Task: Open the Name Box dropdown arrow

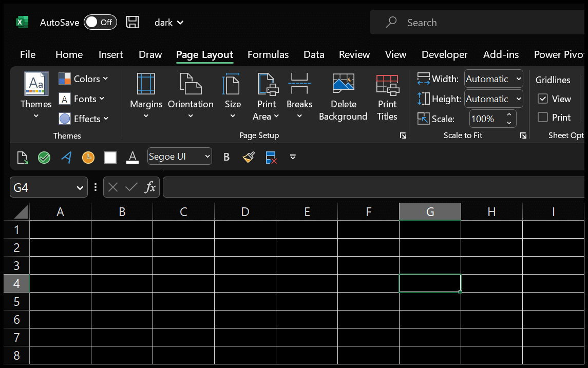Action: 80,188
